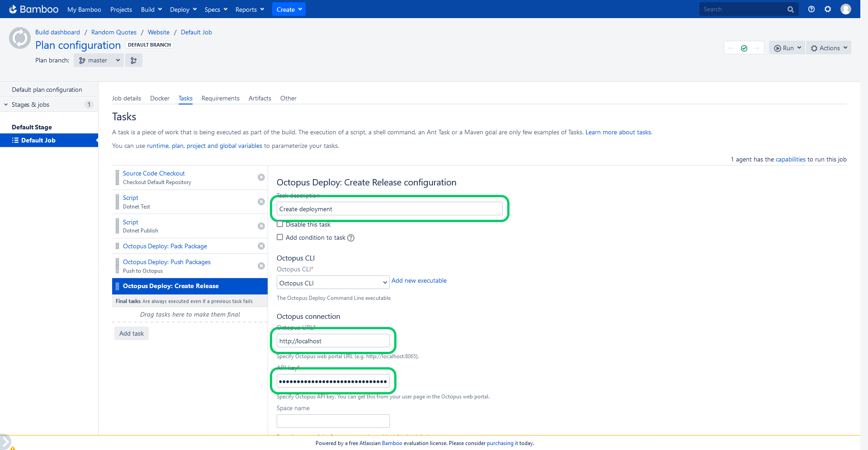The width and height of the screenshot is (868, 450).
Task: Click the search magnifier icon
Action: tap(790, 9)
